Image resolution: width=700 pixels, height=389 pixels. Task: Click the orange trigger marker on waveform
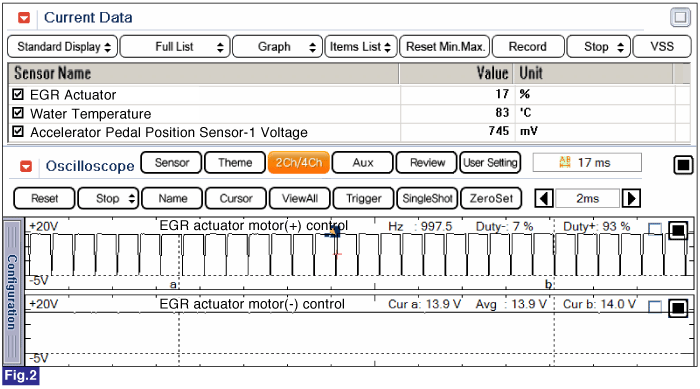coord(334,232)
